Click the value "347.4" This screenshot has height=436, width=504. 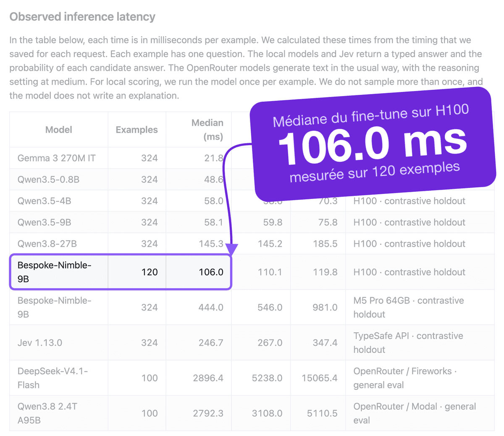click(325, 342)
